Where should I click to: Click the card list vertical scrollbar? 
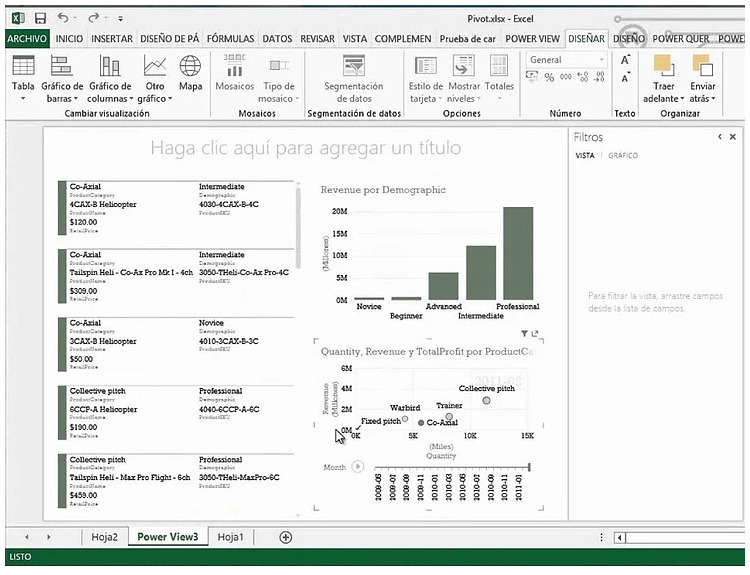(298, 227)
